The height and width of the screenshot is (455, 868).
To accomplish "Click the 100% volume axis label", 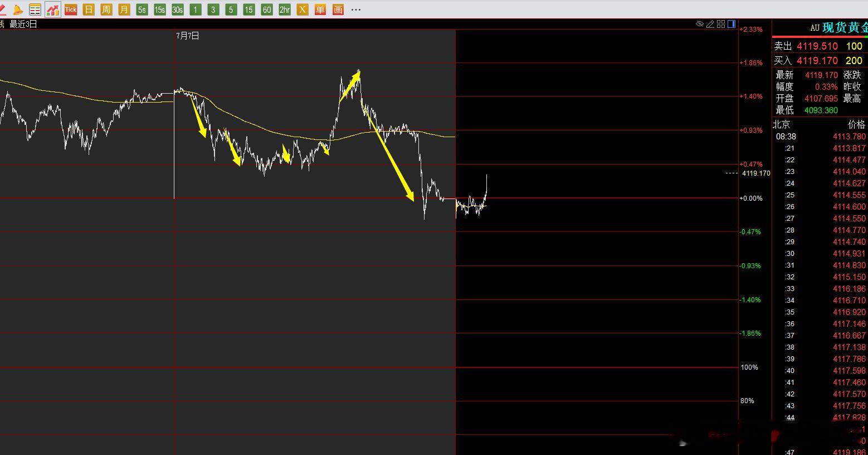I will click(749, 367).
